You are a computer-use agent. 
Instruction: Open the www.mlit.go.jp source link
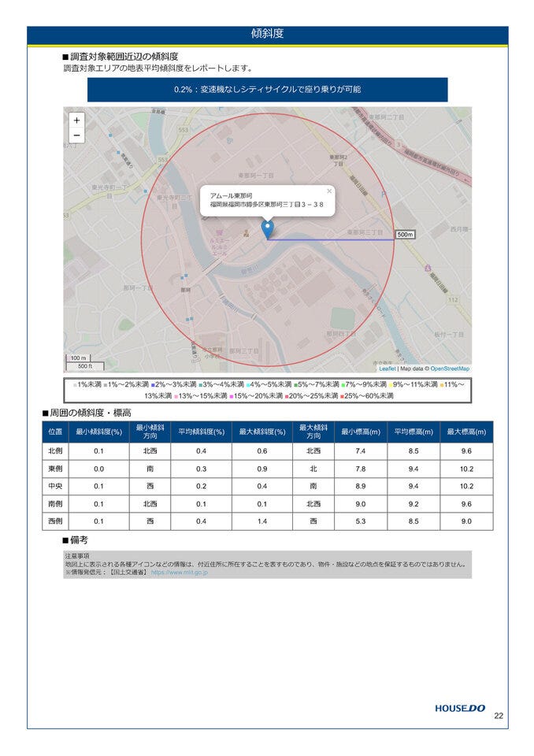[179, 573]
